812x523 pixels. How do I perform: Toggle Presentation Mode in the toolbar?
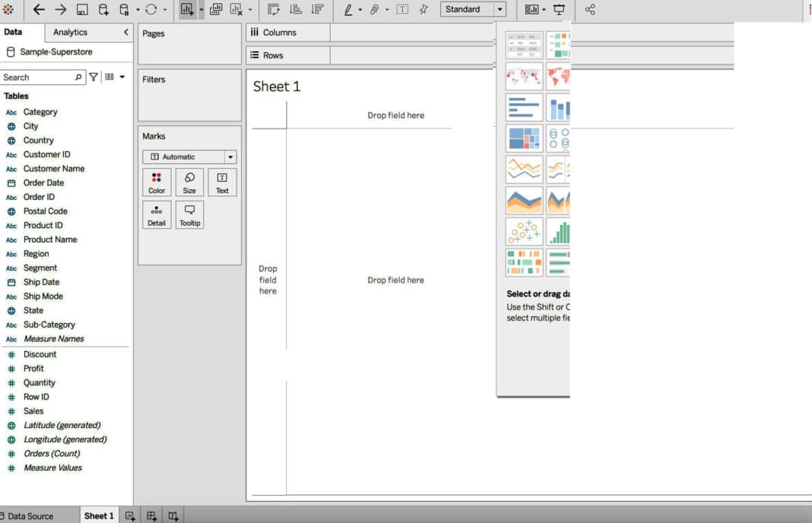[560, 10]
